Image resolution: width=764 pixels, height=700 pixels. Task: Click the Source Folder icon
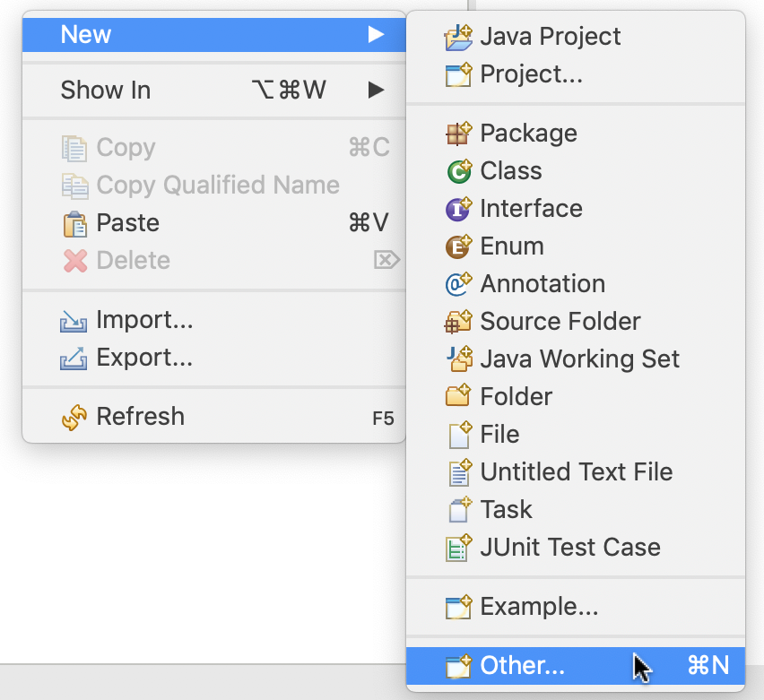coord(458,321)
